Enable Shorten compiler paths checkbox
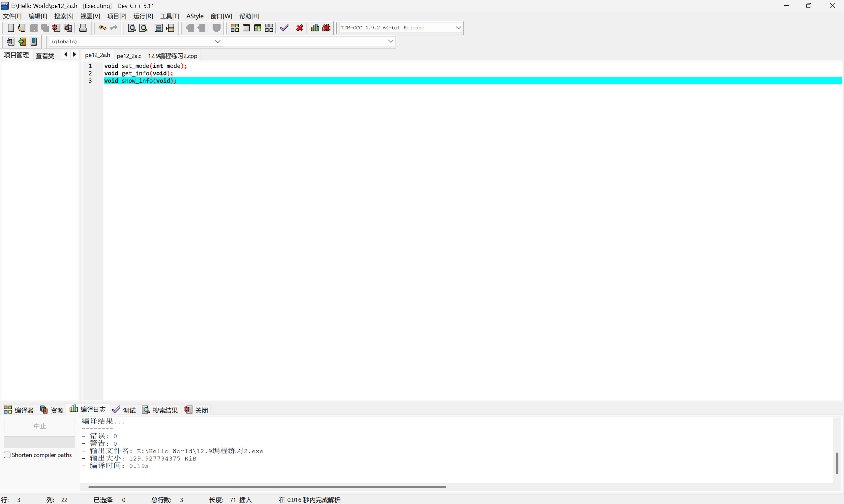The height and width of the screenshot is (504, 844). click(7, 455)
